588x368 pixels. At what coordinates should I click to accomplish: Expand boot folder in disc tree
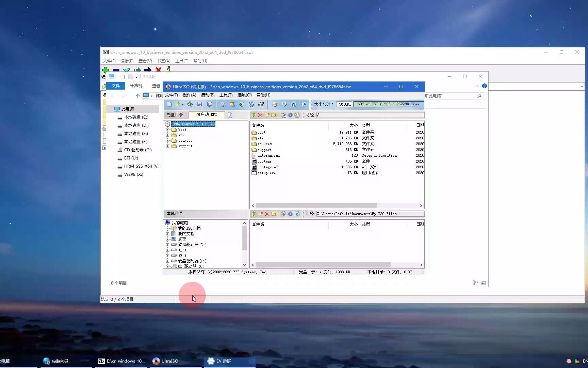tap(167, 130)
